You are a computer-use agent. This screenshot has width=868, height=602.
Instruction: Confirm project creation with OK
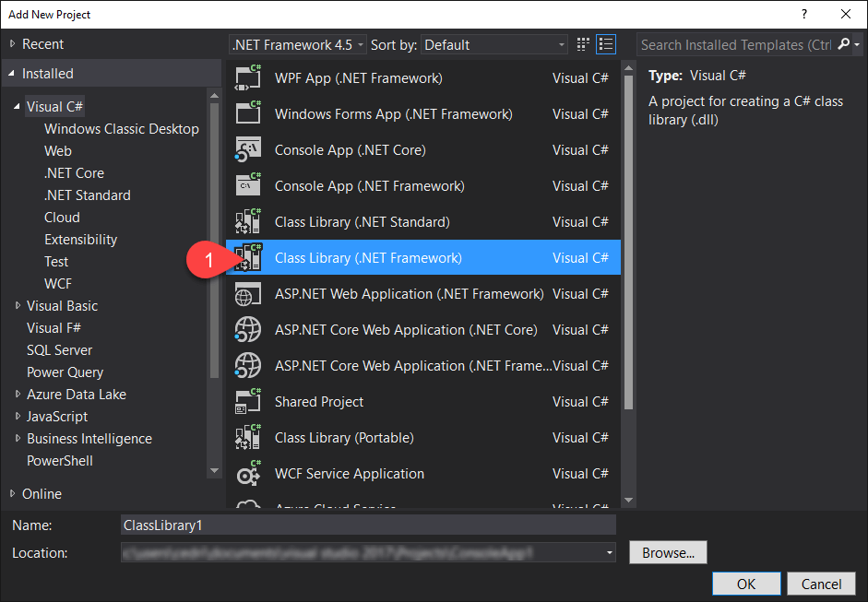tap(745, 583)
